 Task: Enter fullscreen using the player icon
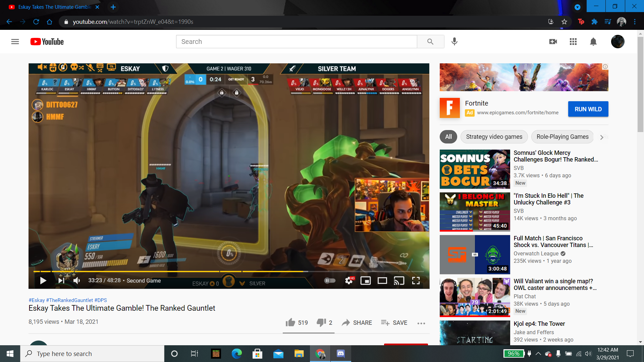pos(416,281)
